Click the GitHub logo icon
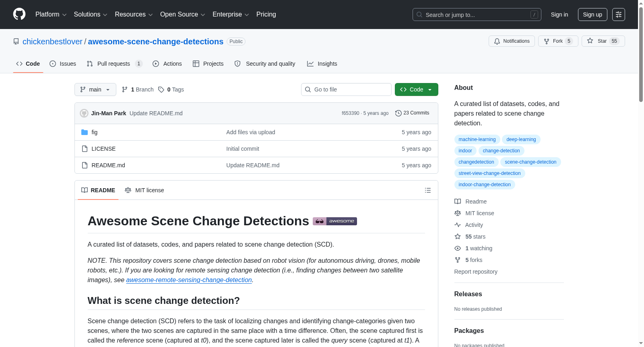The height and width of the screenshot is (347, 644). pos(19,14)
